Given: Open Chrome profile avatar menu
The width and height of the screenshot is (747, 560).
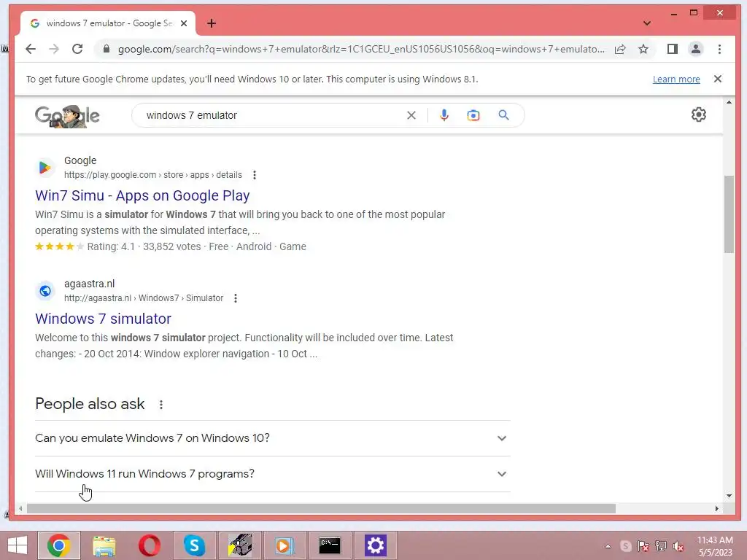Looking at the screenshot, I should [695, 49].
